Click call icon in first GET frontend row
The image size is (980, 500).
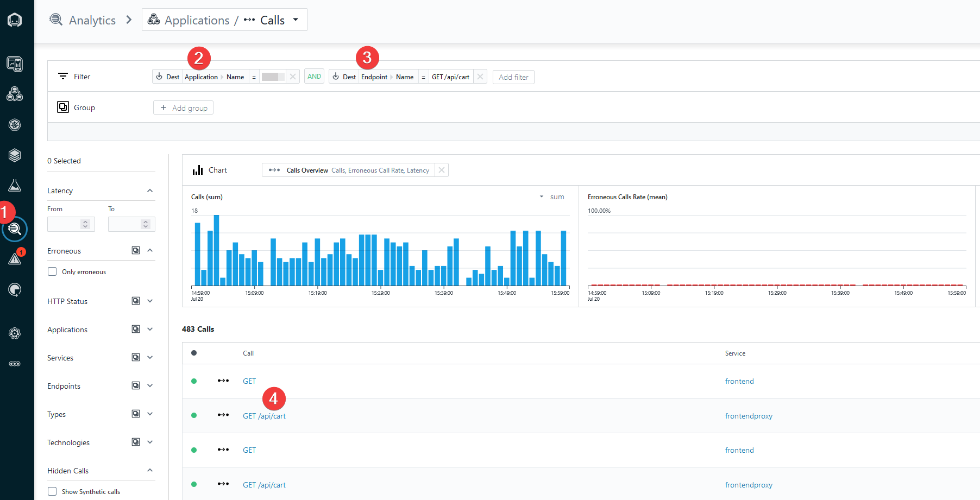pos(223,381)
